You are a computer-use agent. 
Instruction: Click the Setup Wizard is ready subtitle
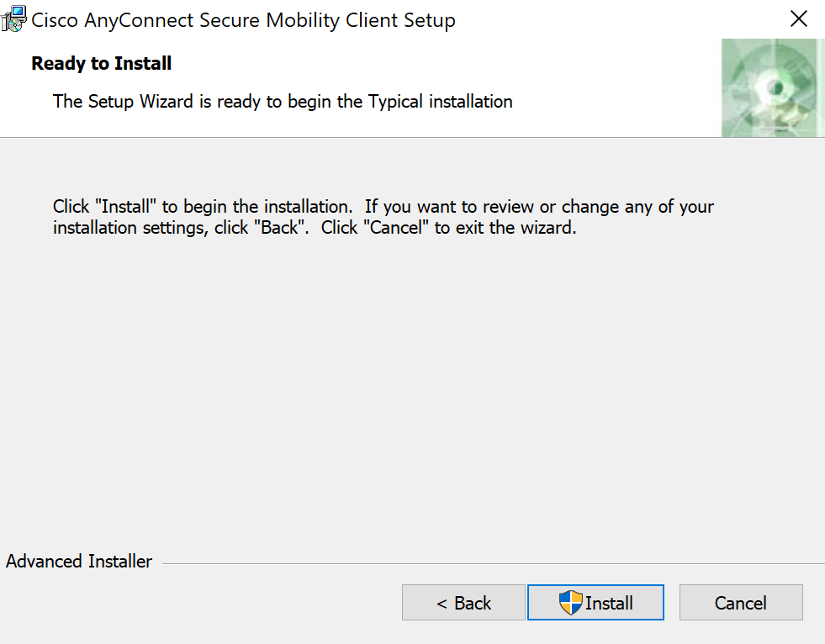283,102
